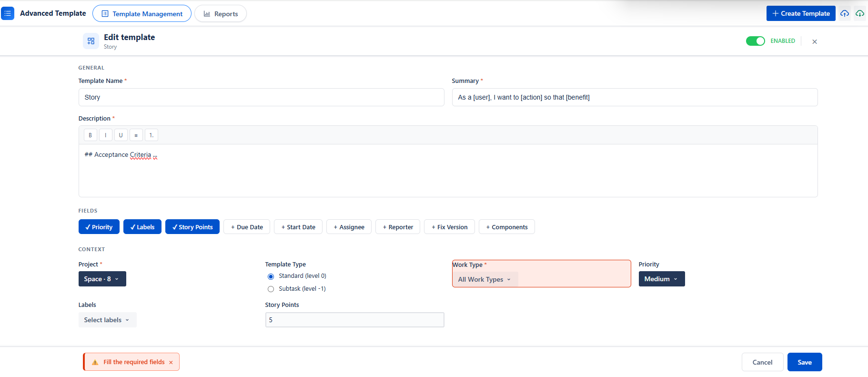Viewport: 868px width, 377px height.
Task: Click the Edit template grid icon
Action: (91, 41)
